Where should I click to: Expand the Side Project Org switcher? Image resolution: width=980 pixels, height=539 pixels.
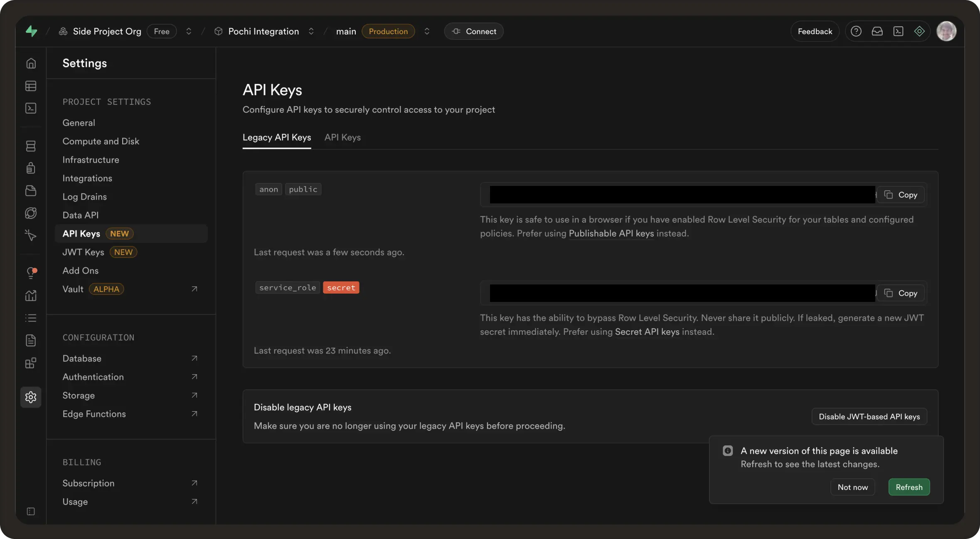[x=188, y=31]
